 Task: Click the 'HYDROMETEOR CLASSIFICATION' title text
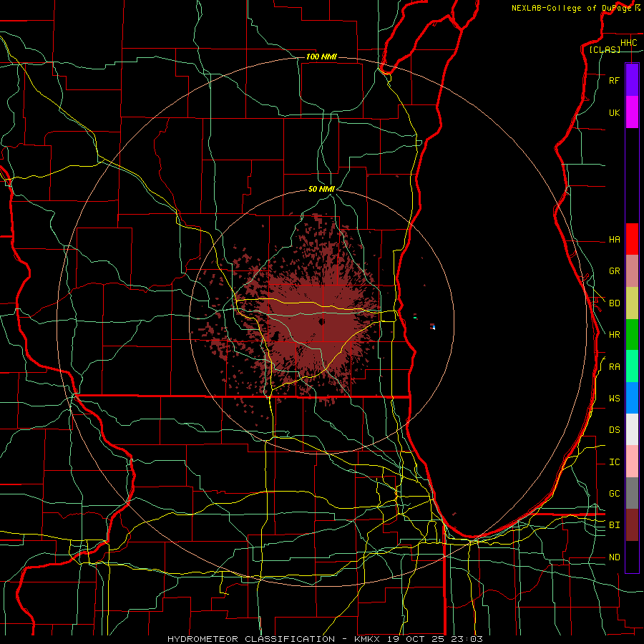(251, 639)
